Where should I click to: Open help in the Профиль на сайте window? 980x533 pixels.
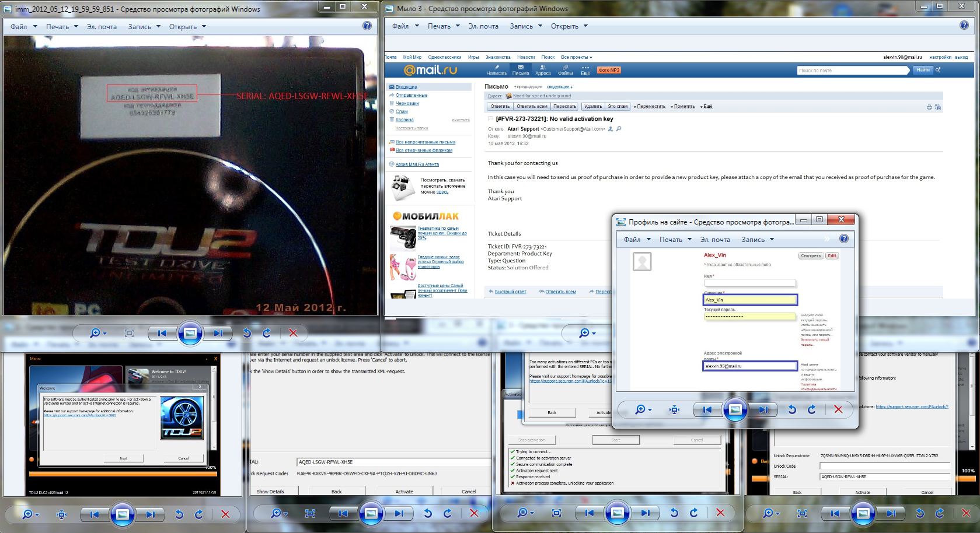tap(843, 239)
